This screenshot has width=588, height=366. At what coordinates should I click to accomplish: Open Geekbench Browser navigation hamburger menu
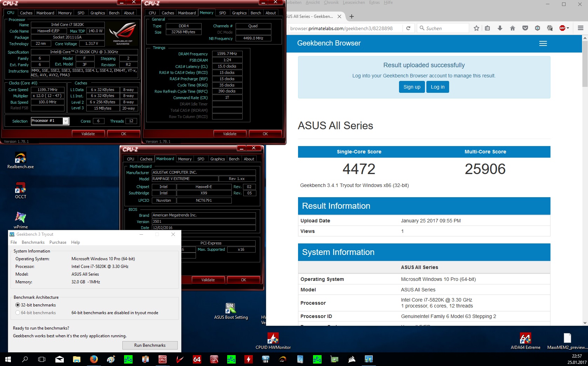click(543, 43)
